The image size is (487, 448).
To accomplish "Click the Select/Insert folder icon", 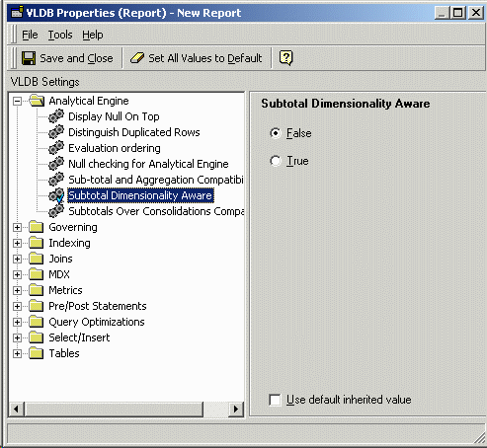I will click(x=36, y=337).
